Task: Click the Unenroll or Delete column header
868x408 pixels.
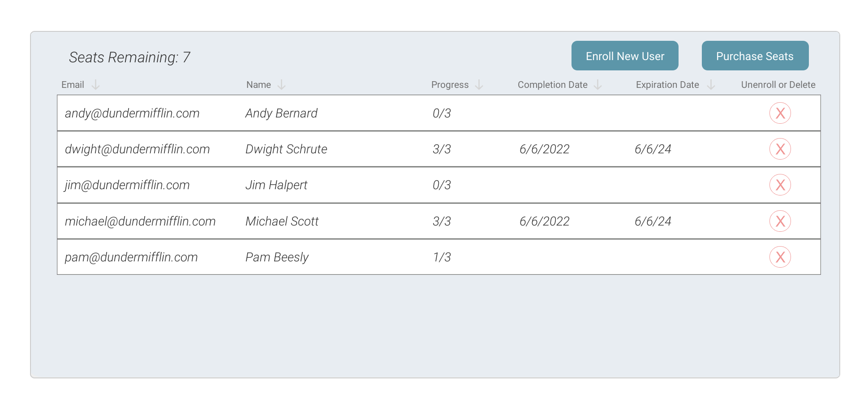Action: click(x=778, y=85)
